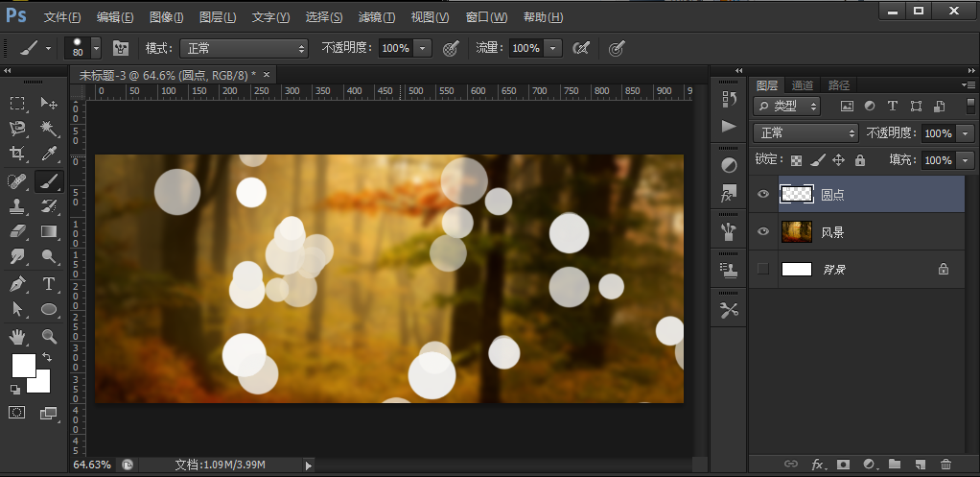Select the Gradient tool
The image size is (980, 477).
pos(49,231)
